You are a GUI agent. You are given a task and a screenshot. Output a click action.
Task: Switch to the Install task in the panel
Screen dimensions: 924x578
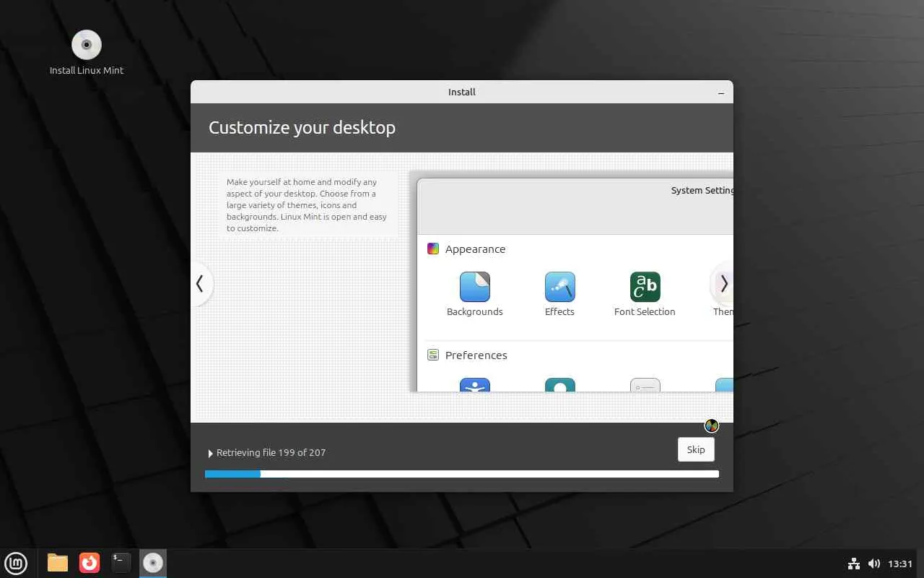tap(153, 563)
